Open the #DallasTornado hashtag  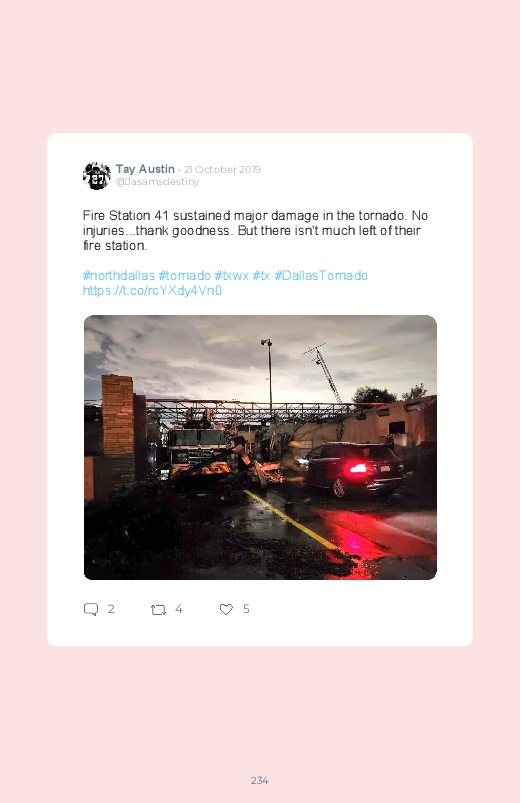click(321, 276)
